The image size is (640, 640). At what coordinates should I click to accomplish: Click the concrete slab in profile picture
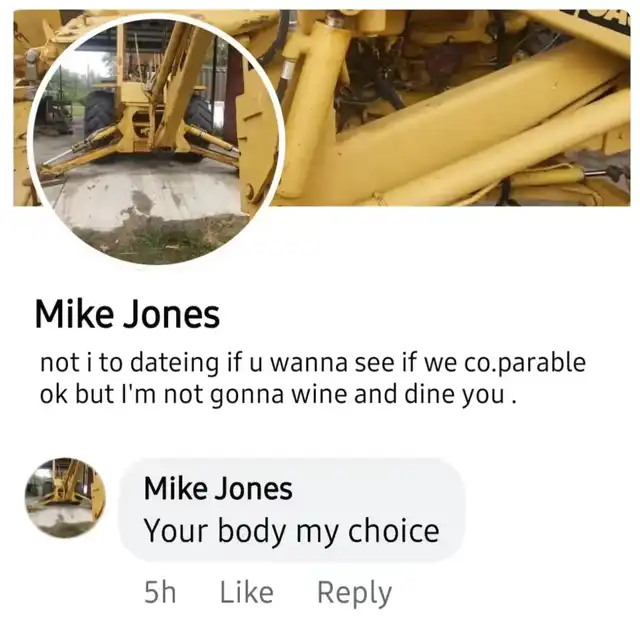point(143,194)
